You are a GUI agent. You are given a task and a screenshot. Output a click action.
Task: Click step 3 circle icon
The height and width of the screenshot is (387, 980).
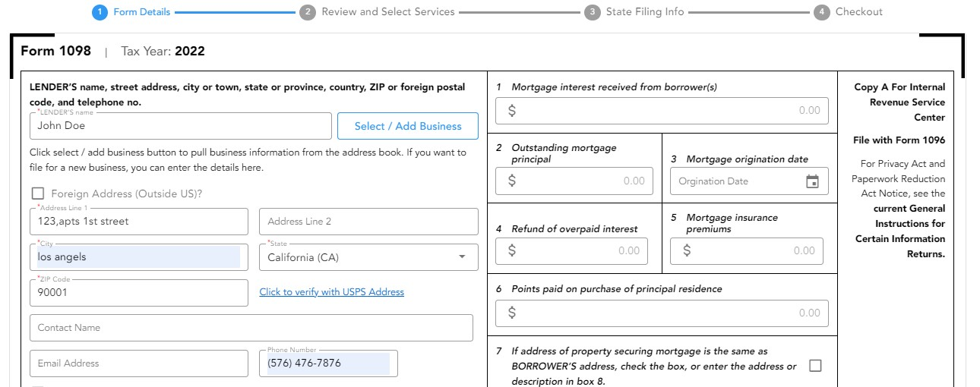pos(592,12)
